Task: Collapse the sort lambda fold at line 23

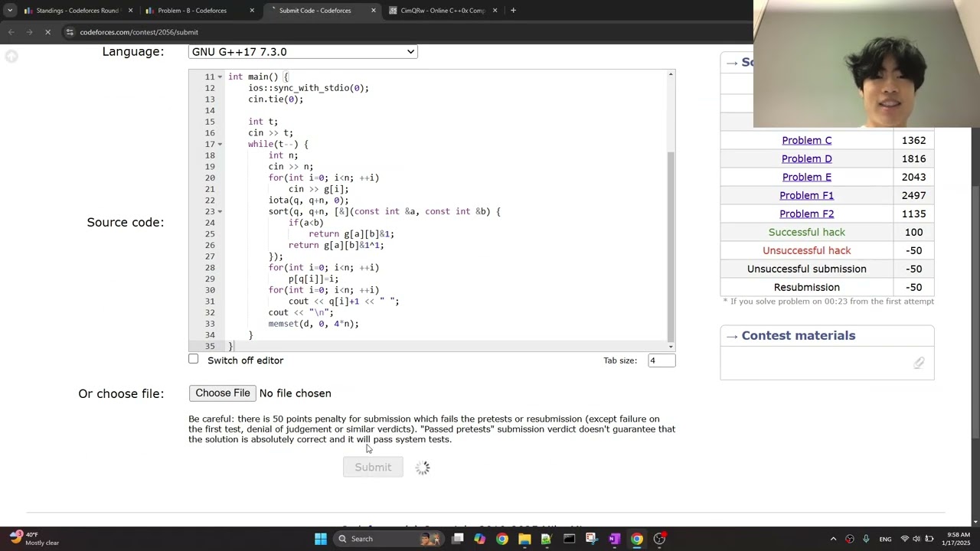Action: click(220, 211)
